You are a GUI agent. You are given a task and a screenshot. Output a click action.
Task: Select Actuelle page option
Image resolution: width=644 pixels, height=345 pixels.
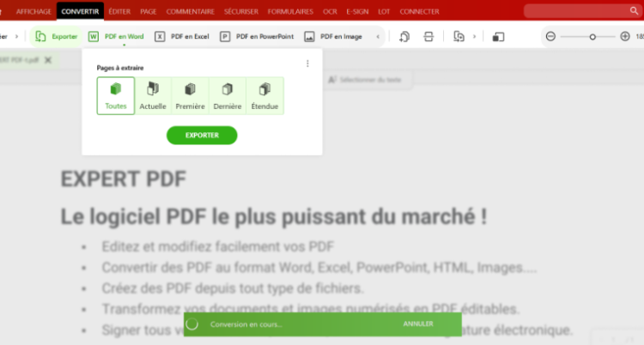[153, 95]
